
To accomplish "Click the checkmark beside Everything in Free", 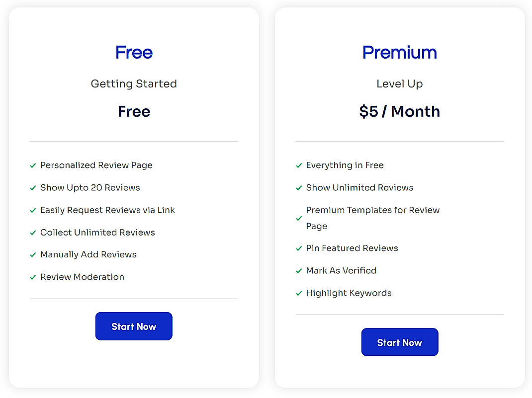I will pos(299,165).
